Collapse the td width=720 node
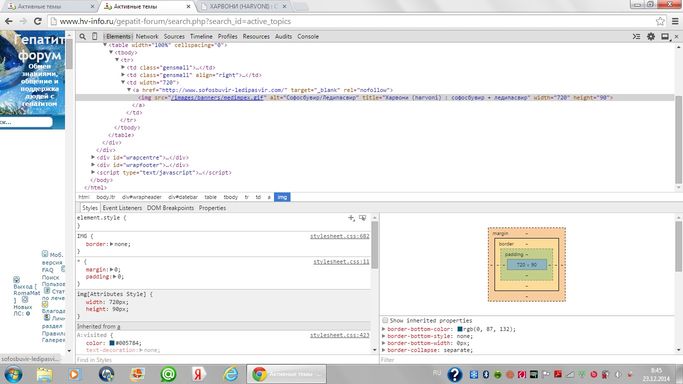Screen dimensions: 683x384 [123, 82]
